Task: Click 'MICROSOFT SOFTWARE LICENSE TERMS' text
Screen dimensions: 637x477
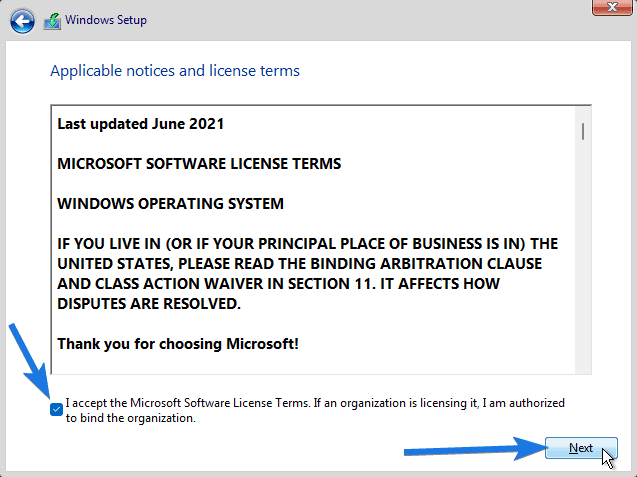Action: [x=199, y=163]
